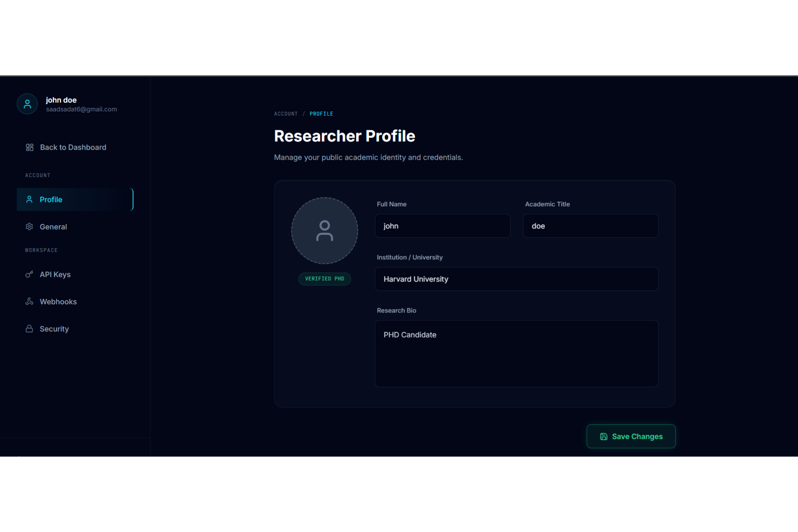Click the API Keys key icon
Image resolution: width=798 pixels, height=532 pixels.
[29, 274]
